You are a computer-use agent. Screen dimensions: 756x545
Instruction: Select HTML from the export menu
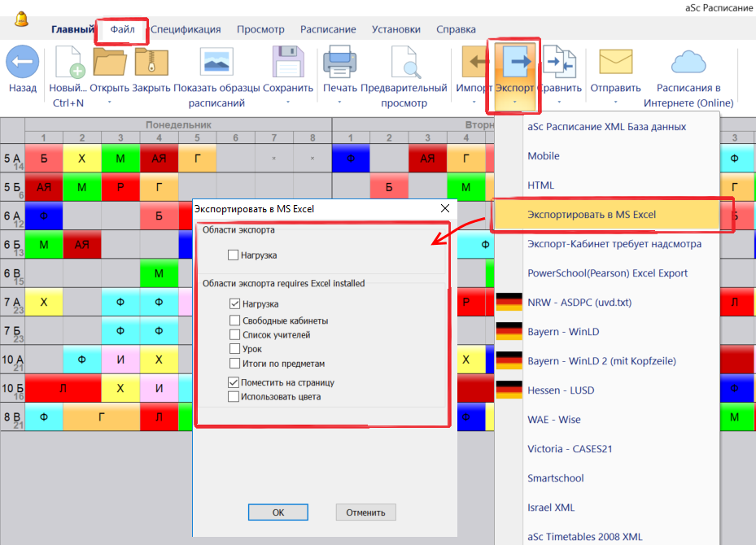point(540,185)
